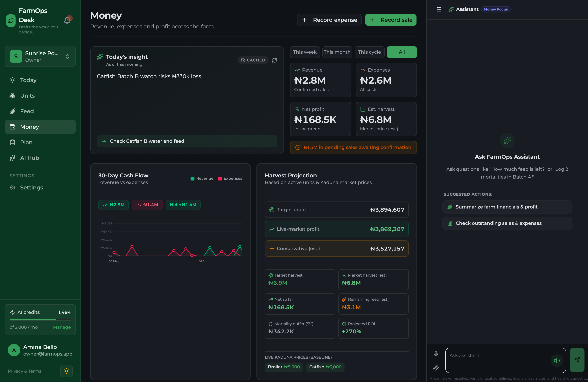Refresh Today's insight

click(x=275, y=60)
